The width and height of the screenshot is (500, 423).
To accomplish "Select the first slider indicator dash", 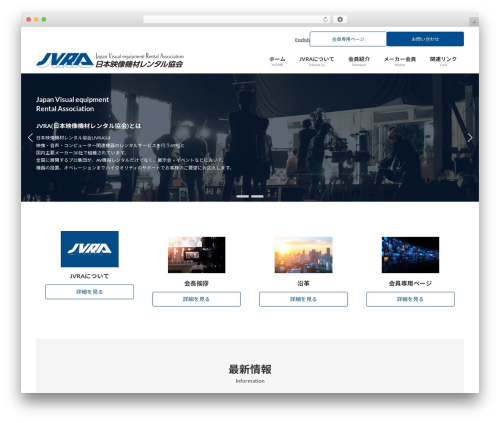I will pyautogui.click(x=243, y=196).
